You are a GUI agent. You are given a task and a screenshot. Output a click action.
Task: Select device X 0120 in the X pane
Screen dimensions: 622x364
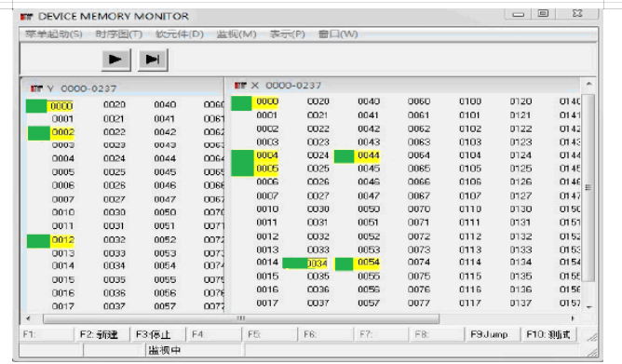[x=521, y=101]
